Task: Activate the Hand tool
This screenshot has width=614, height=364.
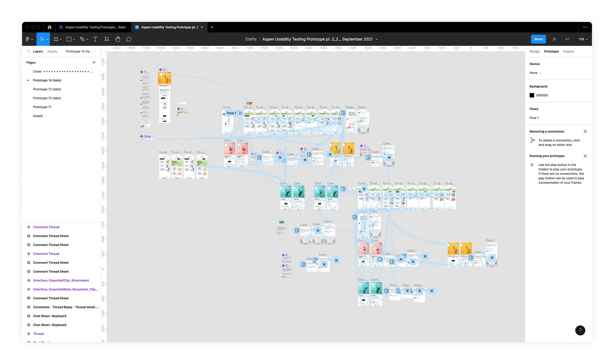Action: [x=118, y=39]
